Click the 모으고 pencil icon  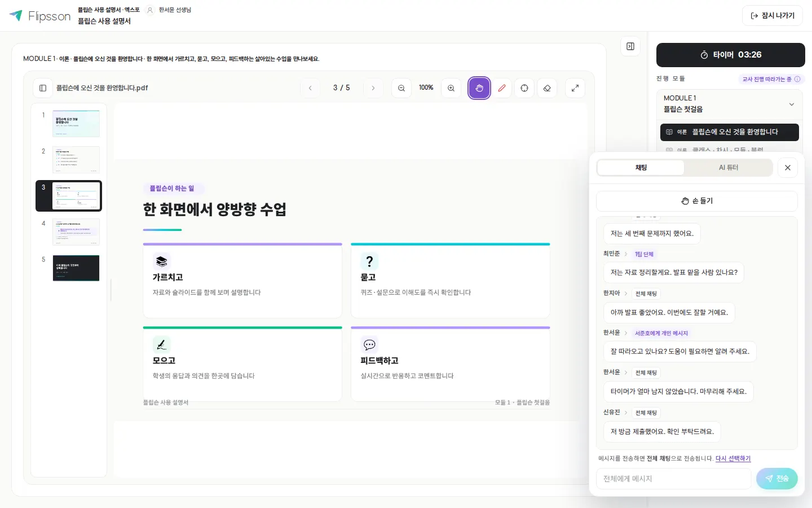[162, 344]
